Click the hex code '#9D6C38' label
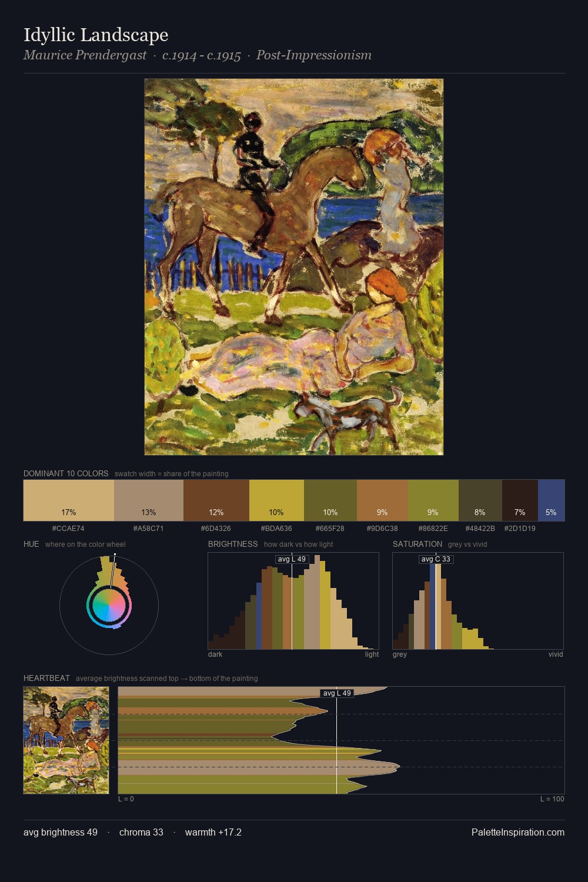The width and height of the screenshot is (588, 882). (382, 529)
